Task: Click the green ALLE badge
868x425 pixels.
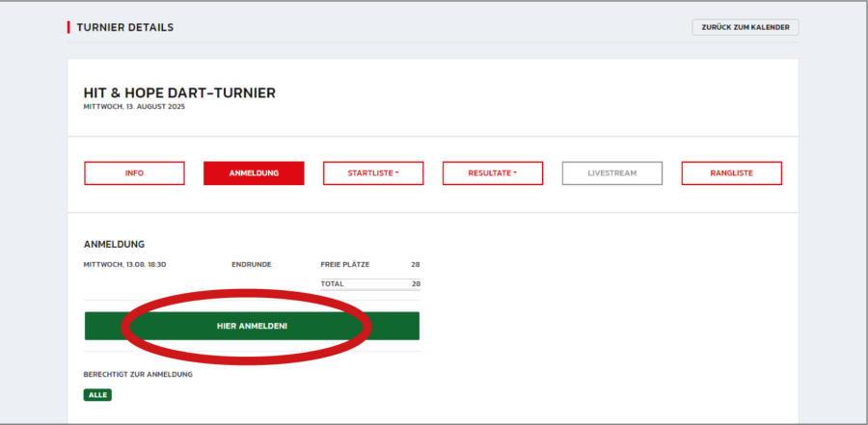Action: [97, 395]
